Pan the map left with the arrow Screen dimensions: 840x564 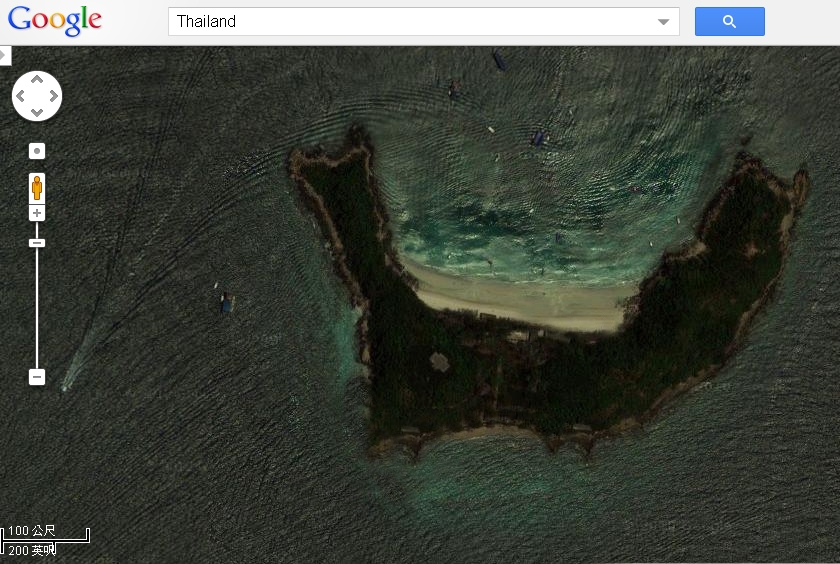coord(21,96)
